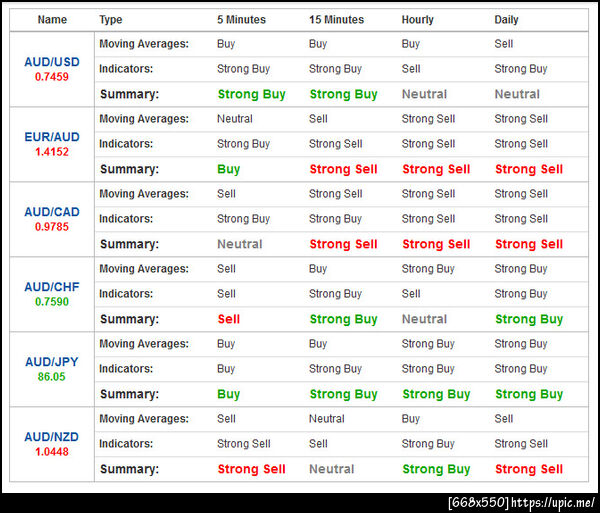The image size is (600, 513).
Task: Select AUD/NZD Hourly Strong Buy summary
Action: click(436, 469)
